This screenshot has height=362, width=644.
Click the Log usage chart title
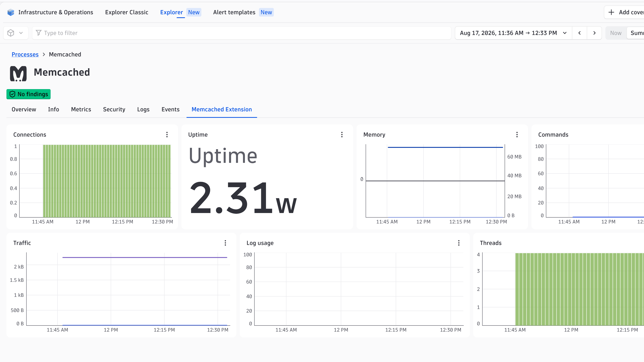[260, 243]
